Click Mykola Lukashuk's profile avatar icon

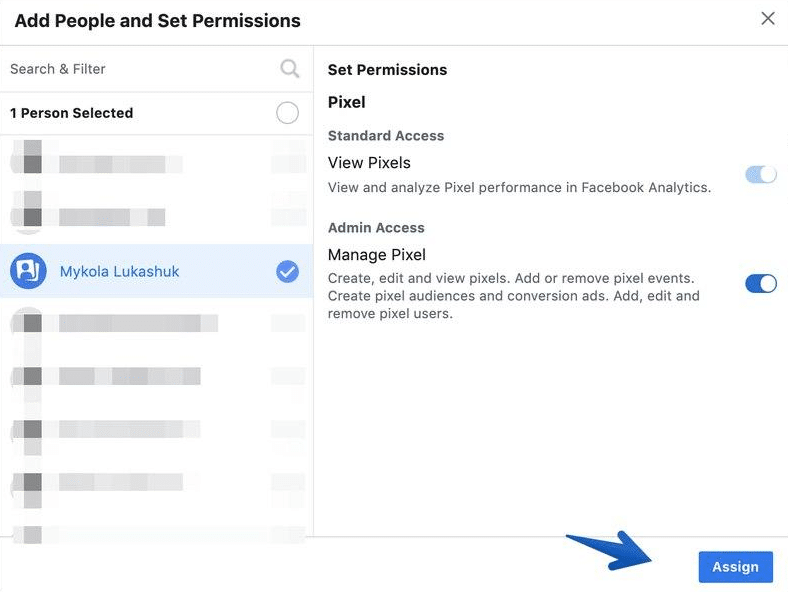pos(29,270)
